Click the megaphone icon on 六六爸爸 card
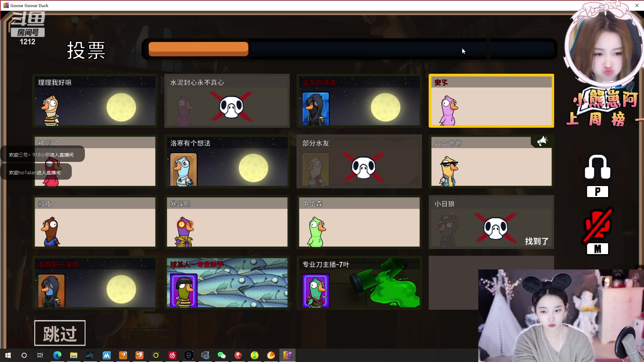 542,141
